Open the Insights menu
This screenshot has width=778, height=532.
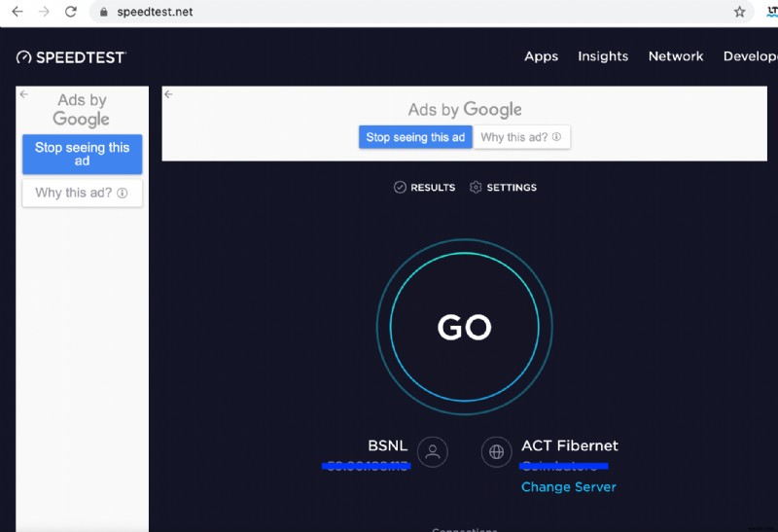pos(603,56)
